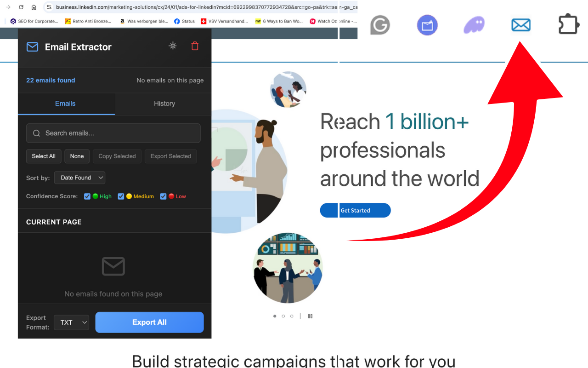The width and height of the screenshot is (588, 368).
Task: Open the Sort by Date Found dropdown
Action: 80,178
